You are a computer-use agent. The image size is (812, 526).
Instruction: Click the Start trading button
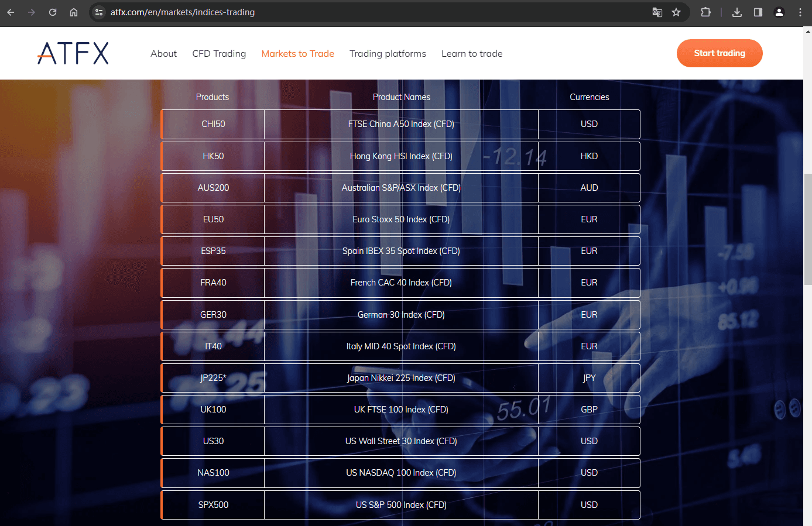click(720, 53)
